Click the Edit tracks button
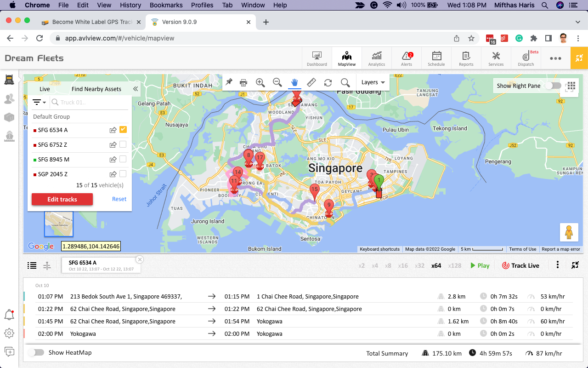 [62, 199]
